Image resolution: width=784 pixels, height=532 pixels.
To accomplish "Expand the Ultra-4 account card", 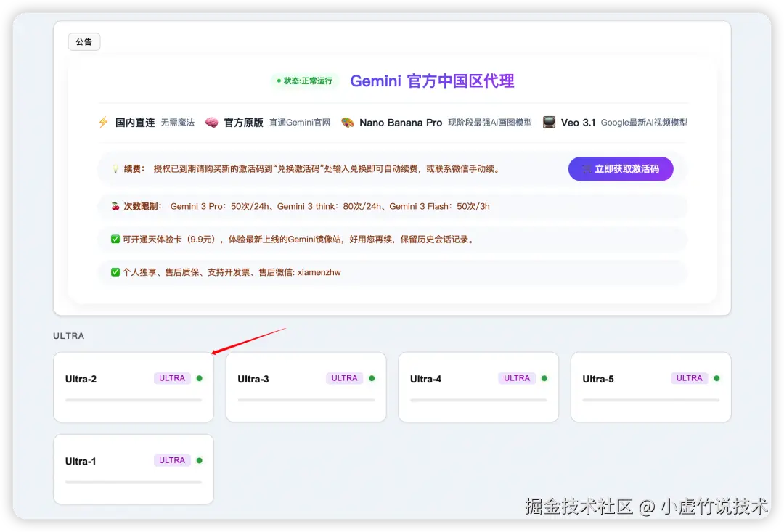I will tap(478, 387).
